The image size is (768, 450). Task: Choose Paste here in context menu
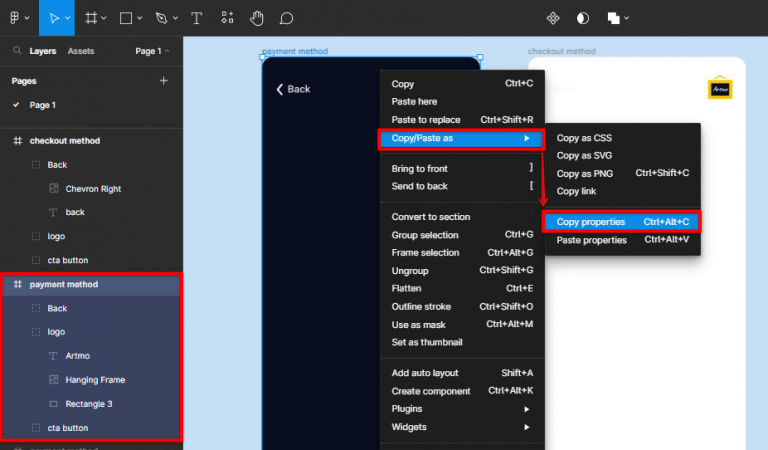coord(462,101)
